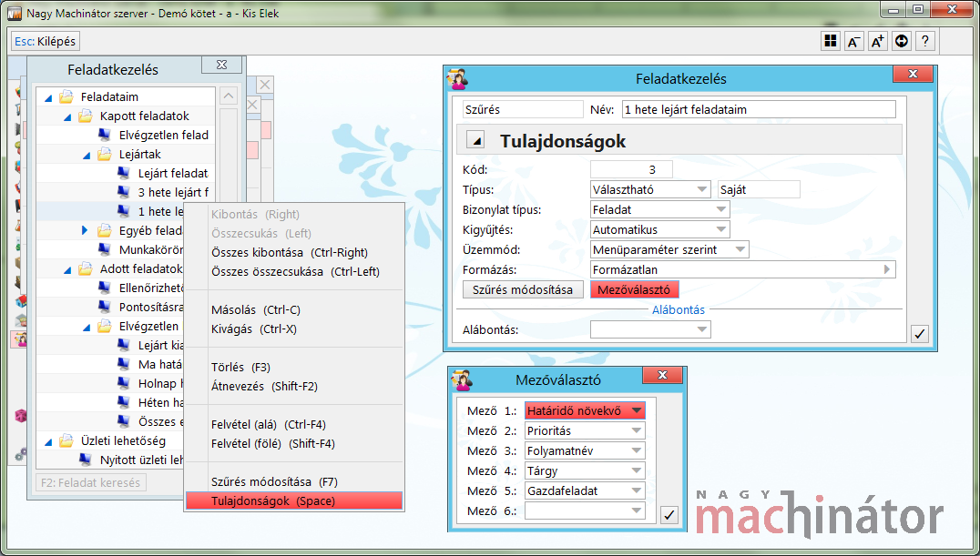Select Kivágás (Ctrl-X) in context menu
Screen dimensions: 980x556
[294, 329]
